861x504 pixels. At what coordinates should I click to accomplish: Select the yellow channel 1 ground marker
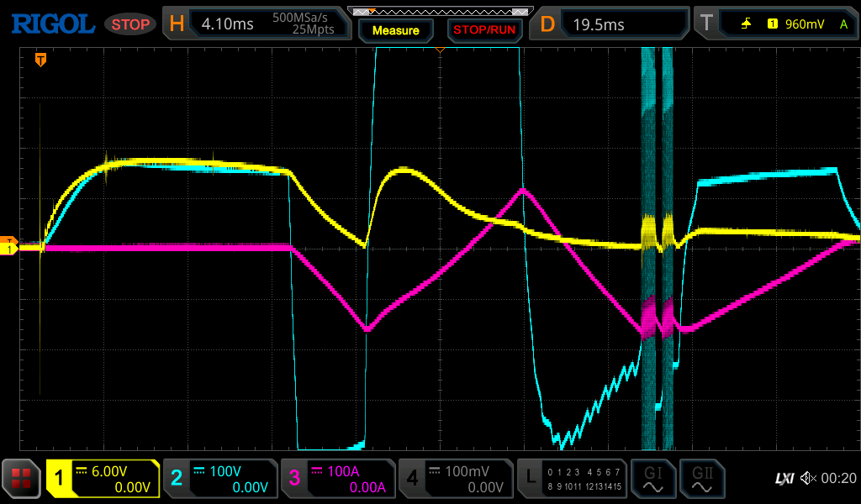(x=9, y=249)
